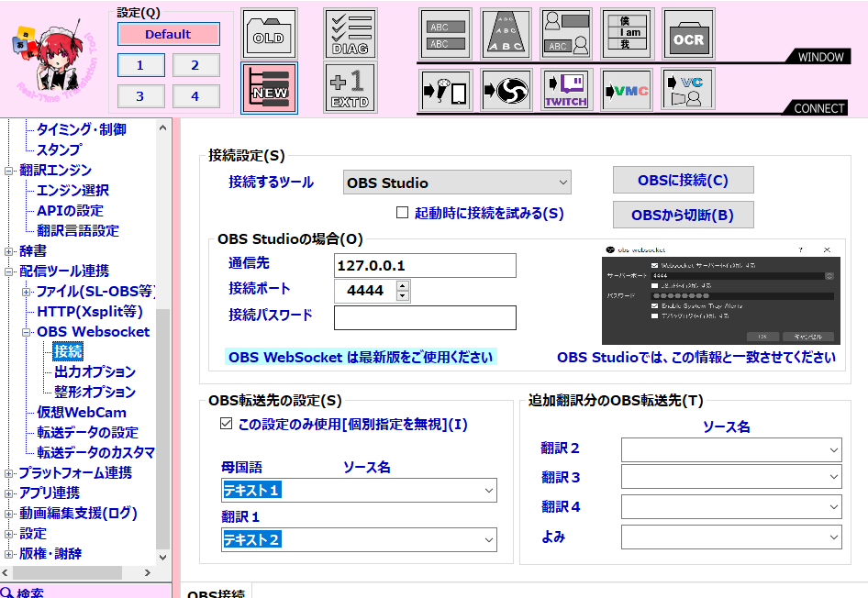Select the エンジン選択 tree item
868x598 pixels.
pyautogui.click(x=72, y=190)
